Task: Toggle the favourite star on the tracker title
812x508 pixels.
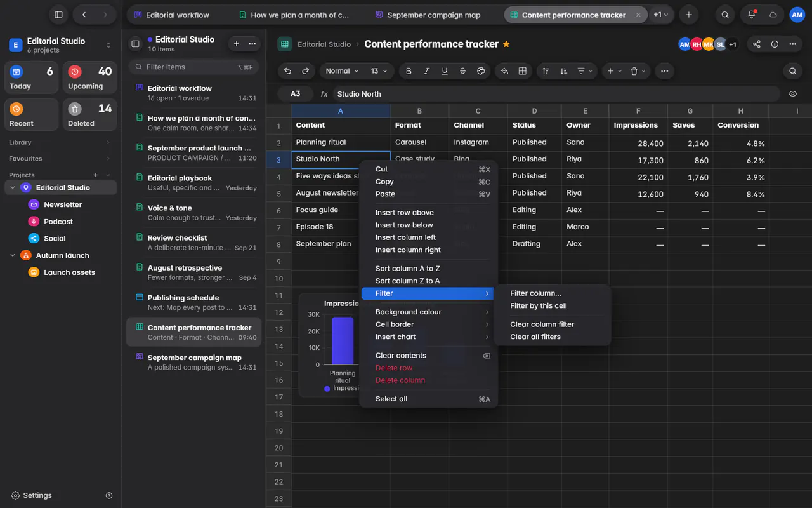Action: (x=506, y=44)
